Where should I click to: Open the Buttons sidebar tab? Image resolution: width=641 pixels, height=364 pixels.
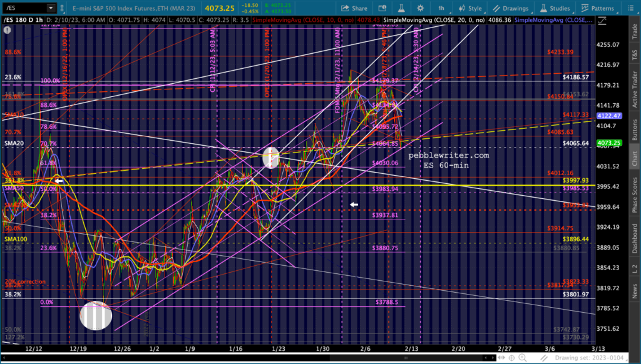pyautogui.click(x=635, y=130)
